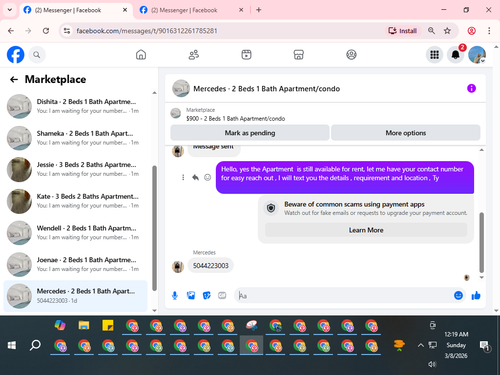Click Install app button in address bar
Screen dimensions: 500x375
coord(403,31)
